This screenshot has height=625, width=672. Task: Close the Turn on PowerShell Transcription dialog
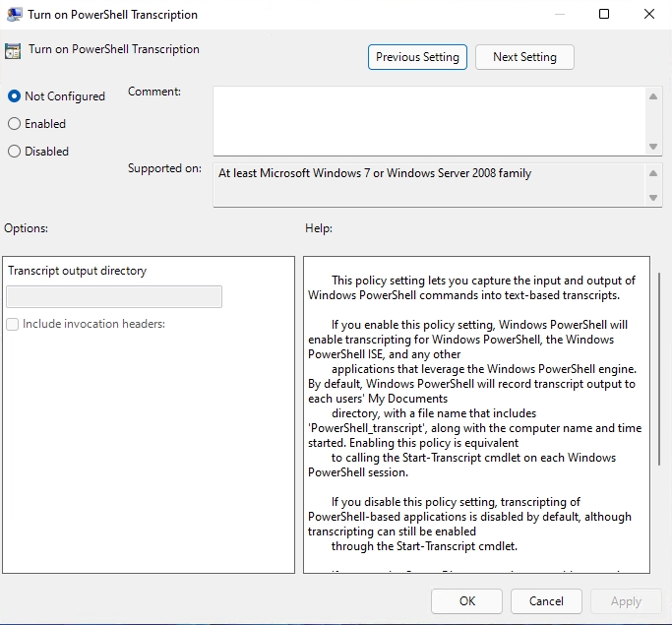tap(648, 15)
